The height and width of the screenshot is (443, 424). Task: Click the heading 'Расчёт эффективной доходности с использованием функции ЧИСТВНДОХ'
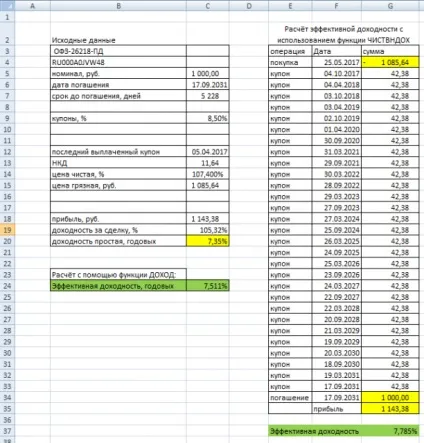coord(344,35)
